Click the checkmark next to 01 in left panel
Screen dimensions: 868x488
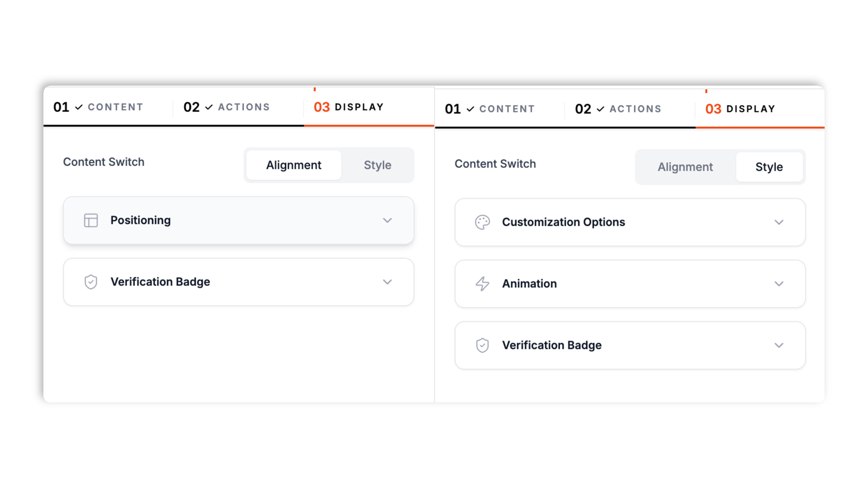click(x=78, y=107)
